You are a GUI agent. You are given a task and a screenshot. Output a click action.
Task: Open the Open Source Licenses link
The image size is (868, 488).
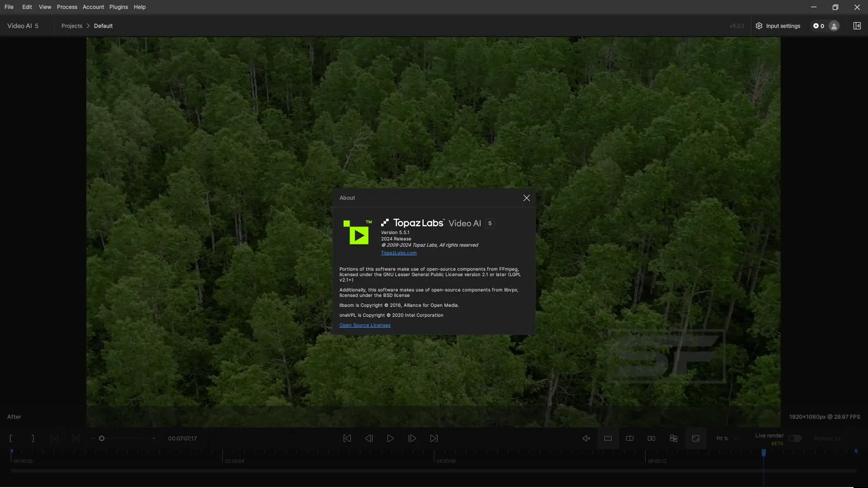point(364,325)
